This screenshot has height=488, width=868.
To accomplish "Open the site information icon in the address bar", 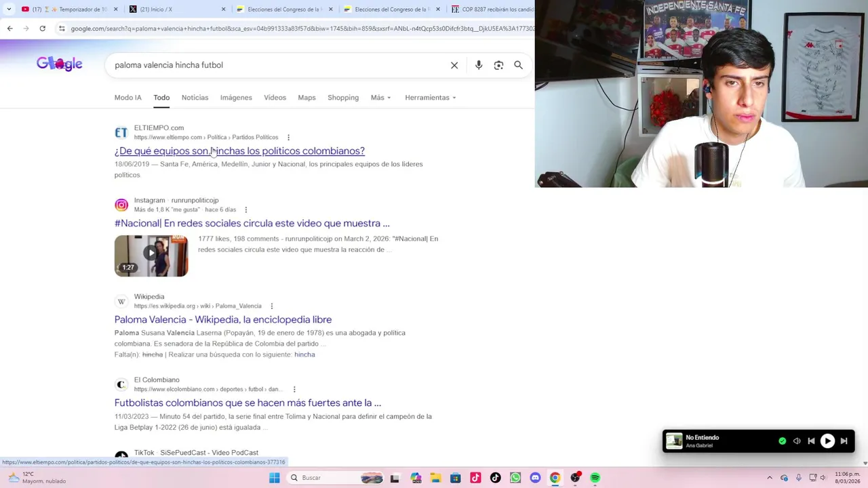I will [x=62, y=28].
